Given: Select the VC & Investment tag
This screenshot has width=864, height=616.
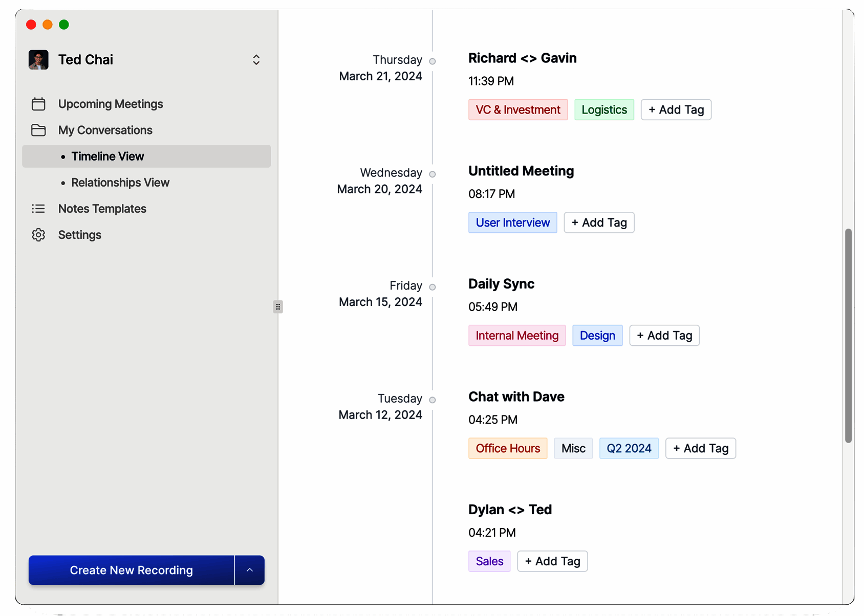Looking at the screenshot, I should tap(517, 110).
